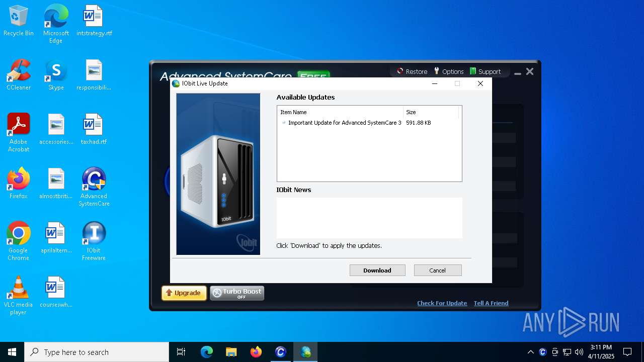The image size is (644, 362).
Task: Follow the Tell A Friend link
Action: click(491, 303)
